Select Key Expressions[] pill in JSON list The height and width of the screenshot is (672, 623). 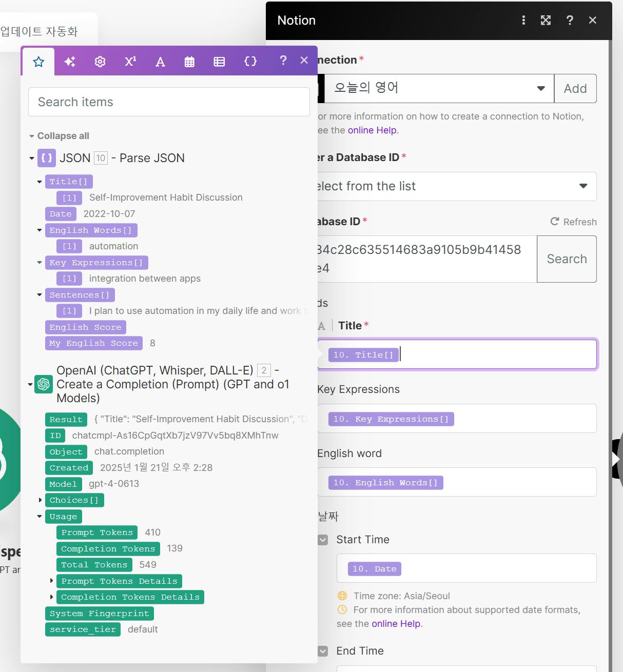[96, 263]
